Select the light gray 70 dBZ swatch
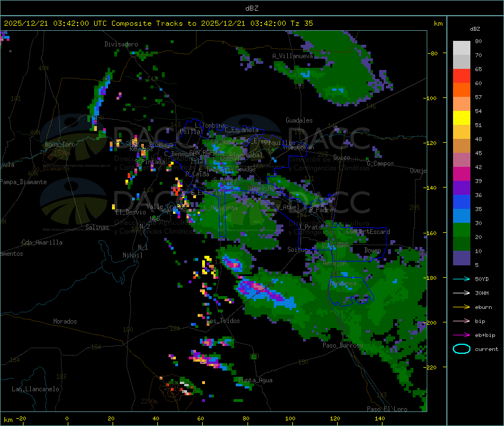The image size is (504, 426). 461,48
